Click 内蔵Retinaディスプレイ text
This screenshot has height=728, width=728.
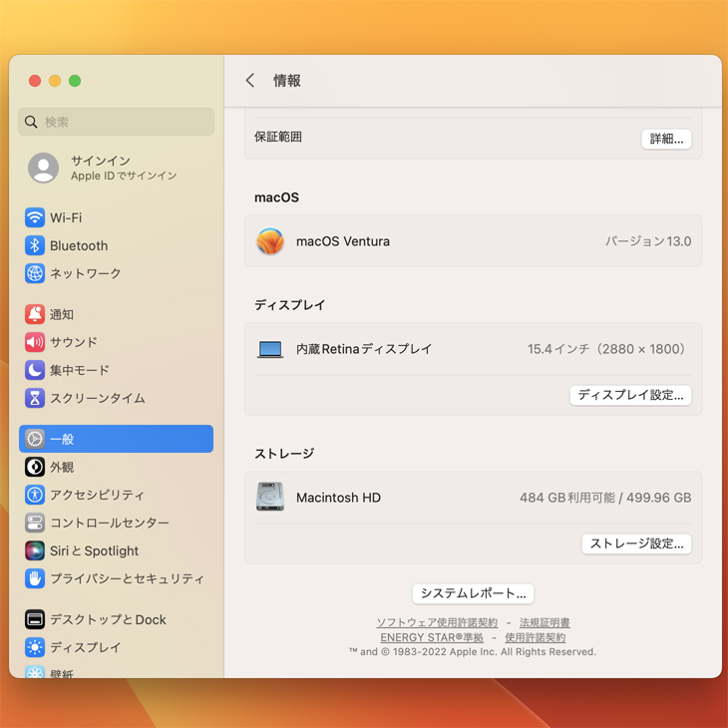coord(364,349)
